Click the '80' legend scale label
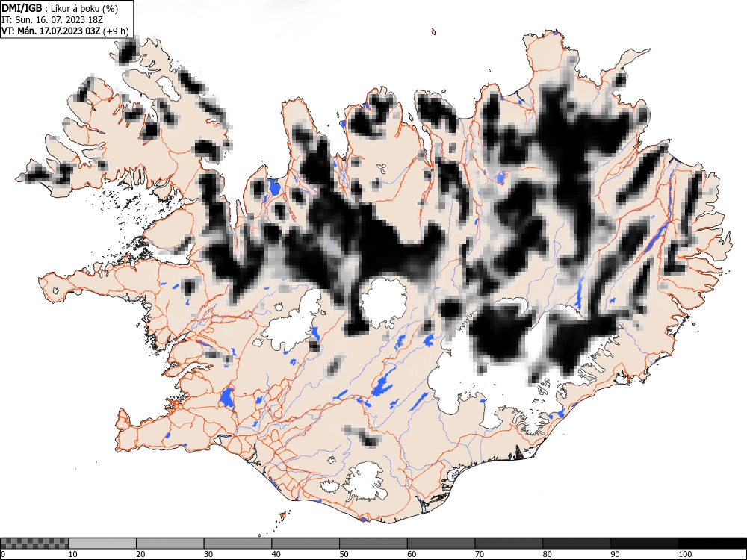The height and width of the screenshot is (560, 747). [x=547, y=554]
